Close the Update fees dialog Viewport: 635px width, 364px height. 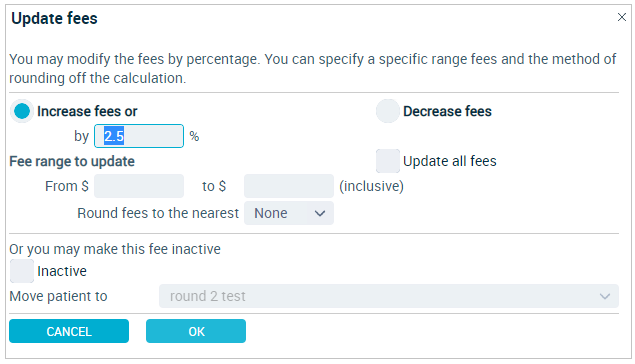point(621,17)
